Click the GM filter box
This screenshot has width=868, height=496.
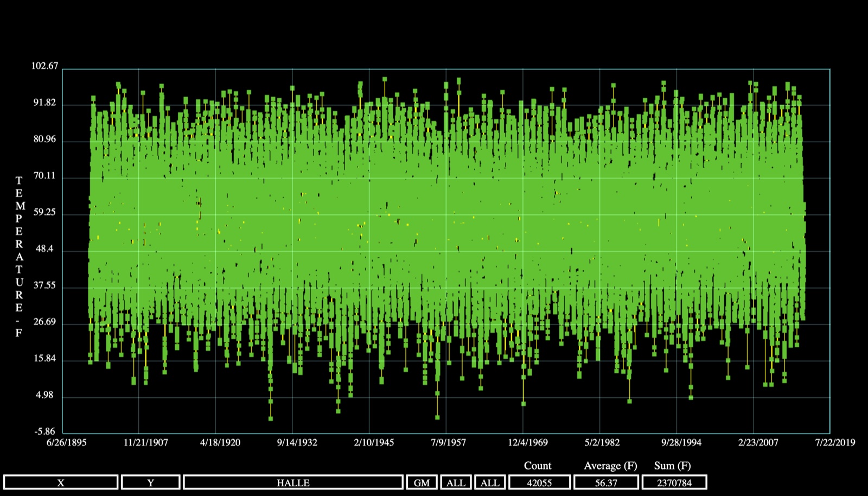(x=422, y=482)
